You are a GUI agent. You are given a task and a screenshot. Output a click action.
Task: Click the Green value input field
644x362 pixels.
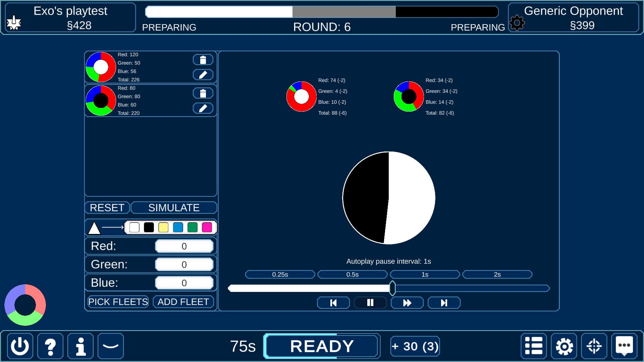click(184, 264)
